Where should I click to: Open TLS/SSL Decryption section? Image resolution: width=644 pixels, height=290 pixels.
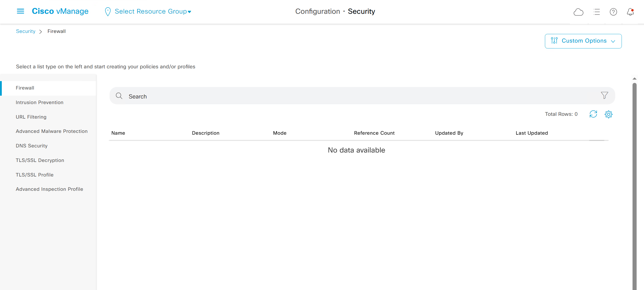(x=40, y=160)
